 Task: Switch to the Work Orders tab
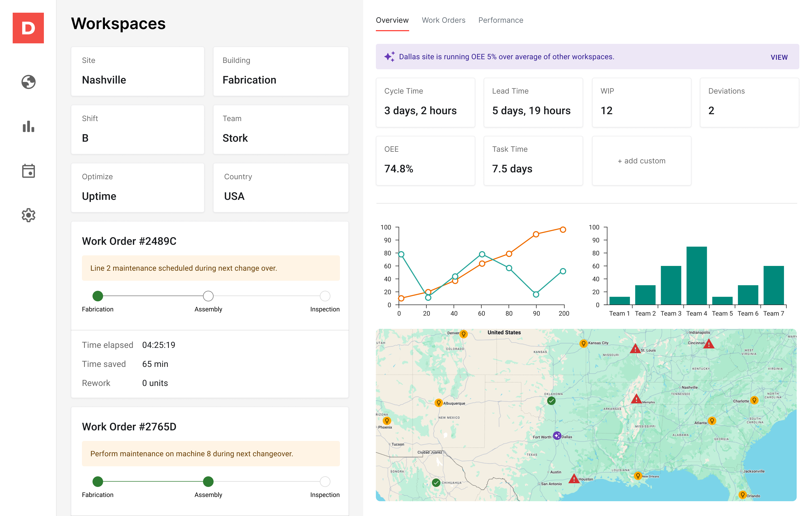[444, 20]
